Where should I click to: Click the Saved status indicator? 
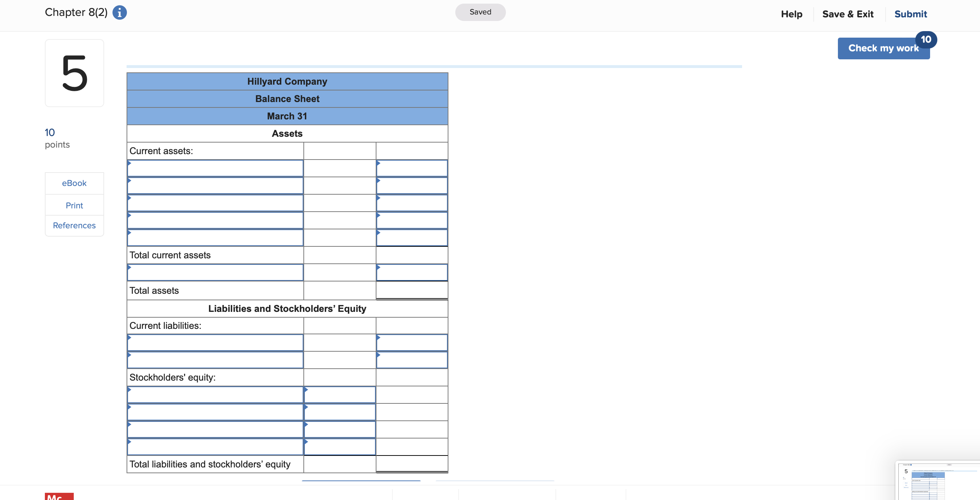pyautogui.click(x=480, y=12)
